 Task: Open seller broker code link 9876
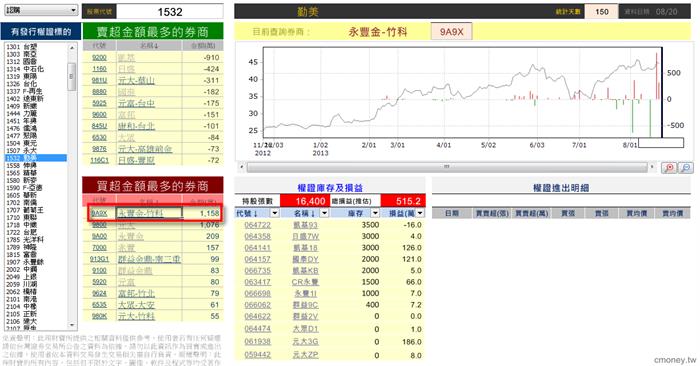click(x=99, y=149)
